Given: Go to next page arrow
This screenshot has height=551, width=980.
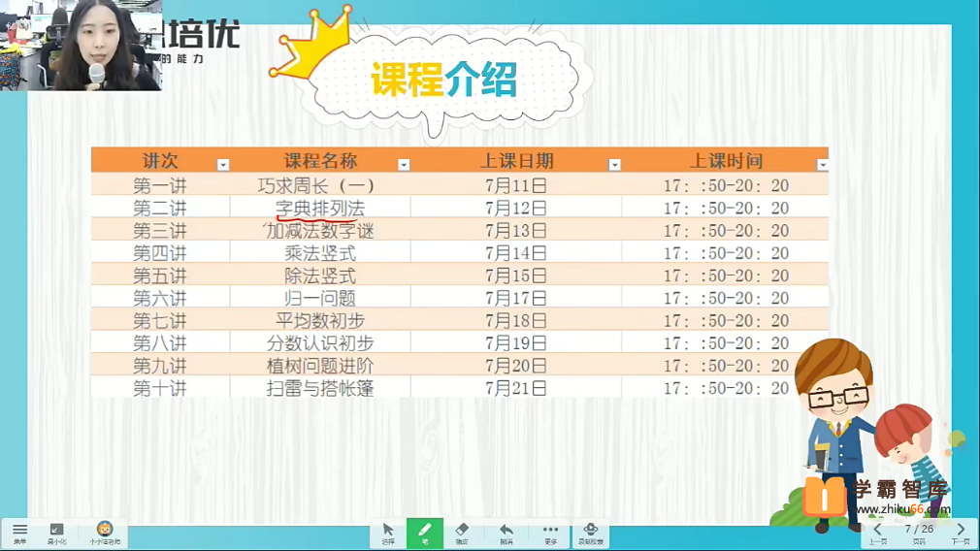Looking at the screenshot, I should [961, 534].
